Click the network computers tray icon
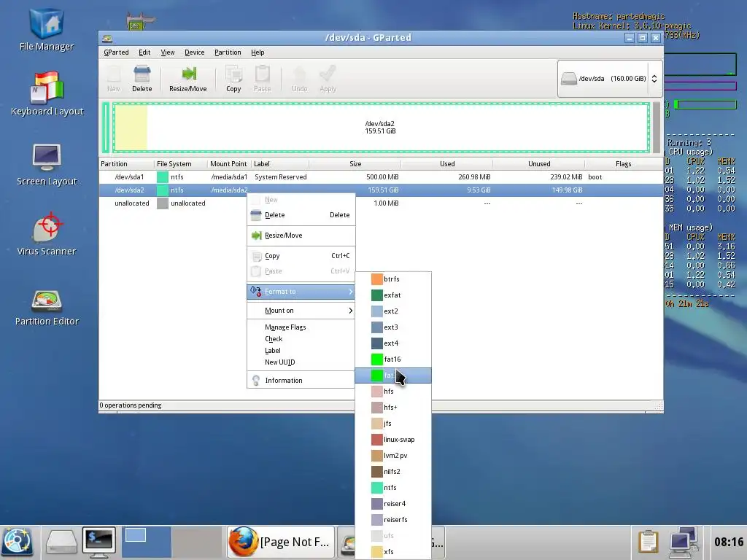747x560 pixels. click(x=684, y=542)
